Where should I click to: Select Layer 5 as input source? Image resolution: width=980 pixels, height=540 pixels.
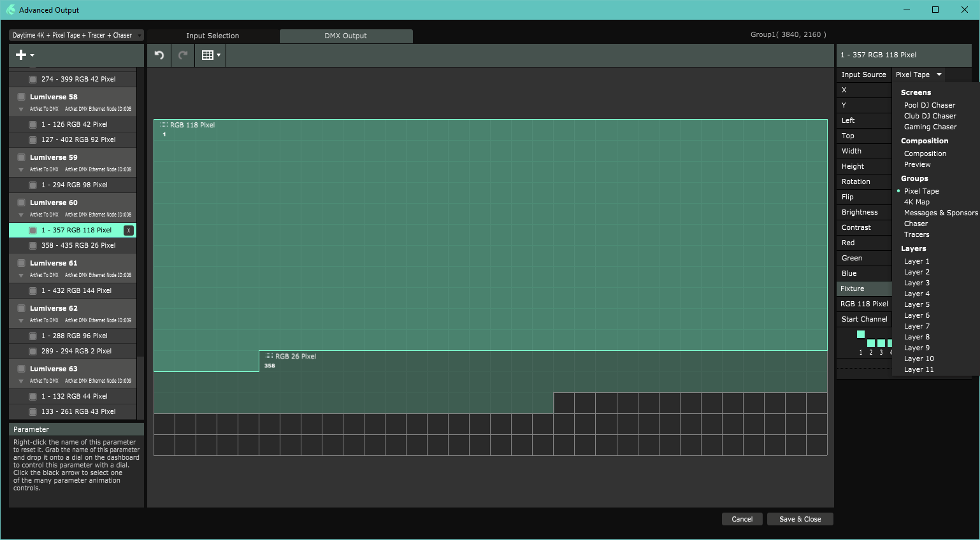916,305
